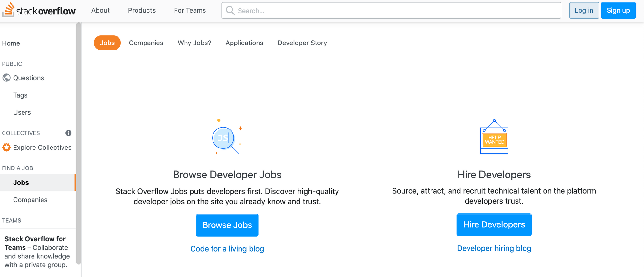This screenshot has height=277, width=644.
Task: Open For Teams in top navigation
Action: tap(190, 10)
